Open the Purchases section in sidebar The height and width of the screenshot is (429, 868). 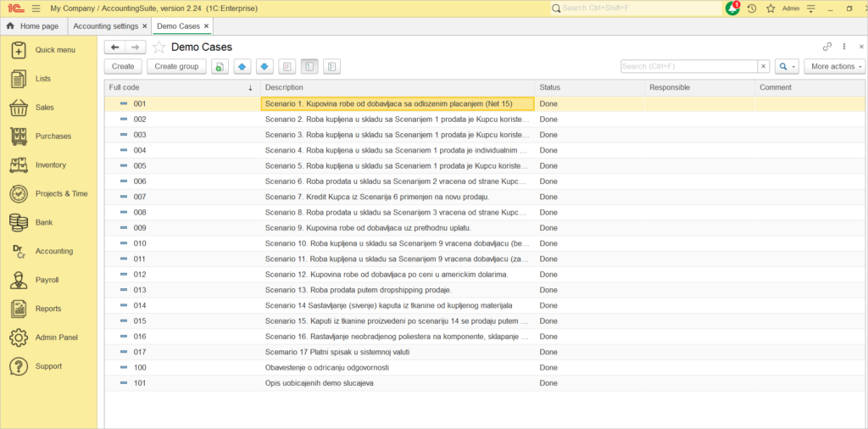53,136
